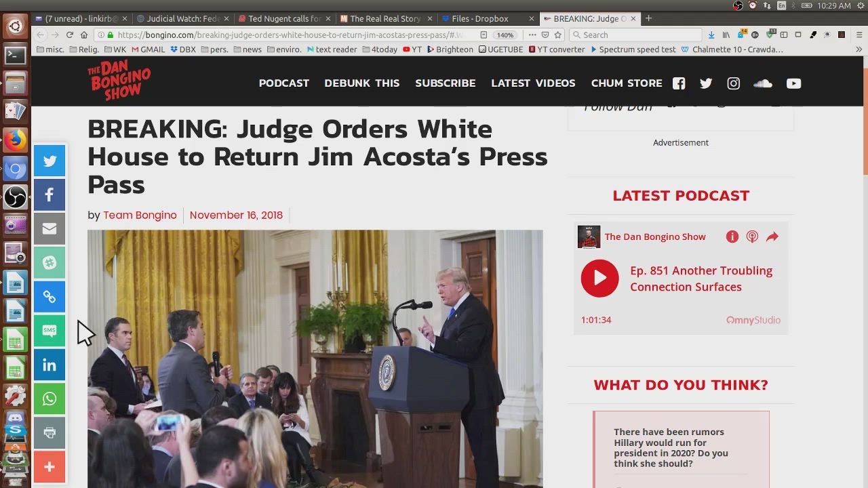The height and width of the screenshot is (488, 868).
Task: Open the "news" bookmarks folder
Action: (x=247, y=49)
